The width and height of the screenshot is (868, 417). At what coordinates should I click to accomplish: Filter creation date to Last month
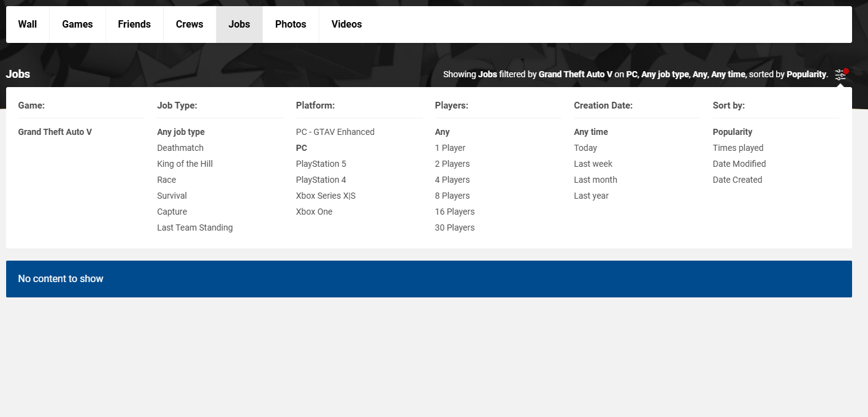pyautogui.click(x=596, y=180)
